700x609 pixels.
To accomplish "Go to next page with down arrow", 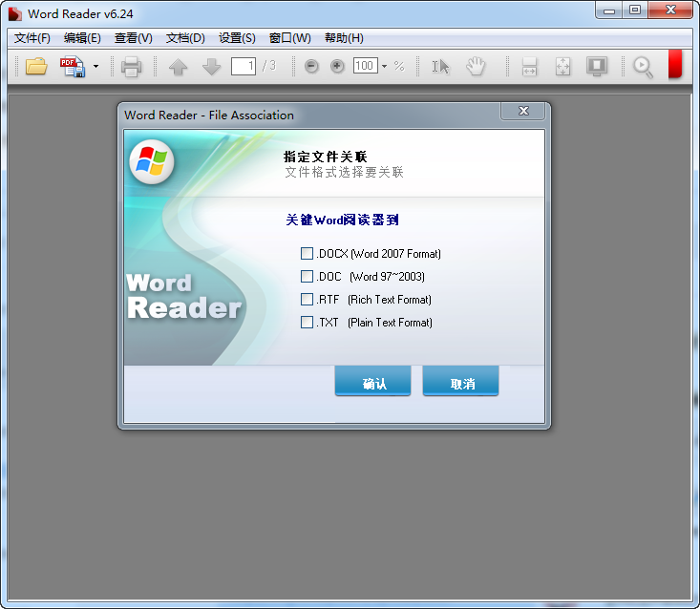I will tap(211, 67).
